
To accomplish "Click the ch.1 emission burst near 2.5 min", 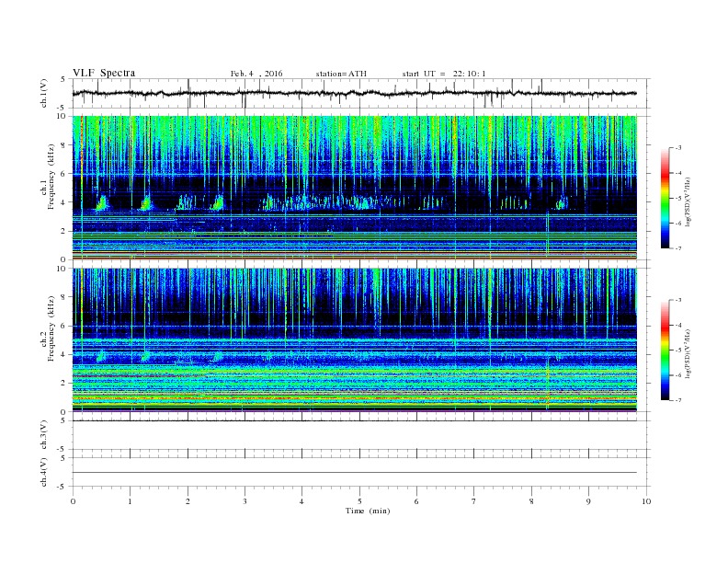I will coord(218,202).
